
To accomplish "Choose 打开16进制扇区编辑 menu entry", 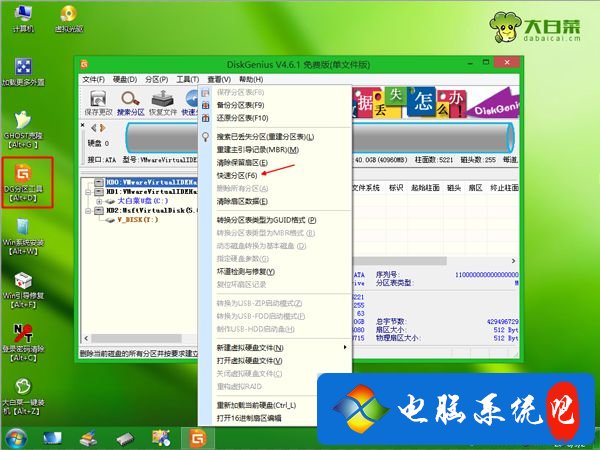I will click(249, 418).
